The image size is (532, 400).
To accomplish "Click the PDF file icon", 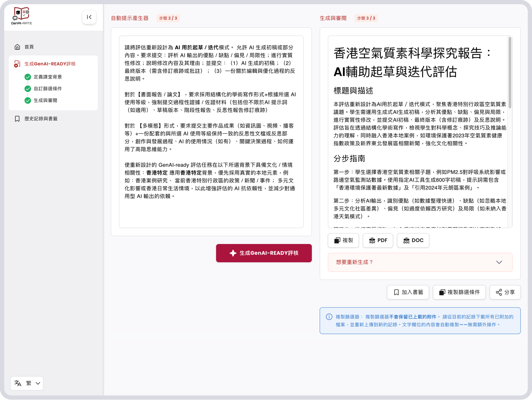I will coord(372,241).
